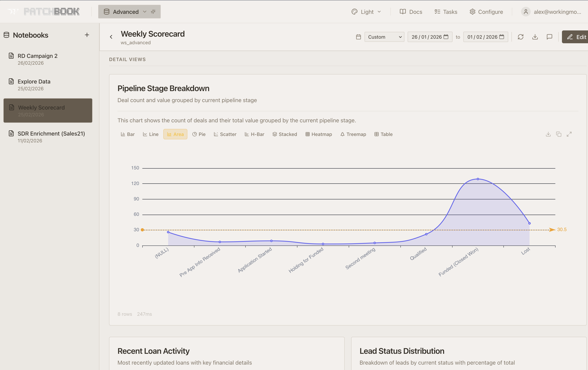Copy the Pipeline Stage Breakdown chart
This screenshot has height=370, width=588.
(x=559, y=134)
